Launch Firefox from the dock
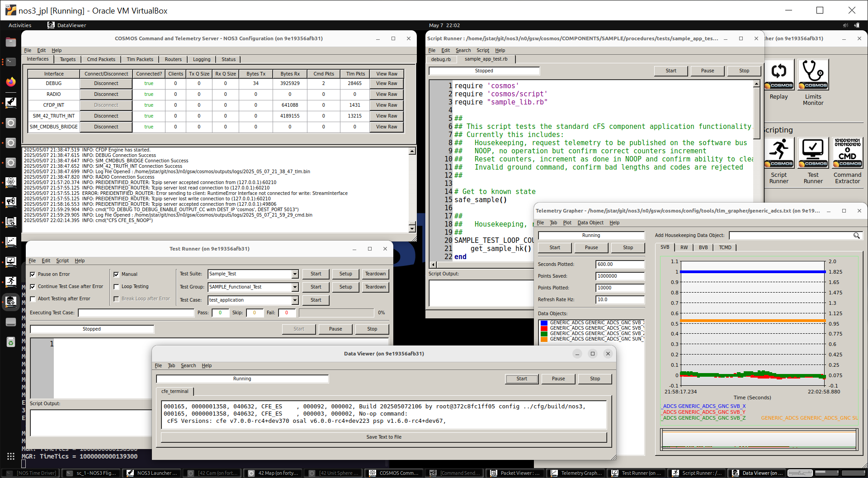The width and height of the screenshot is (868, 478). 11,82
